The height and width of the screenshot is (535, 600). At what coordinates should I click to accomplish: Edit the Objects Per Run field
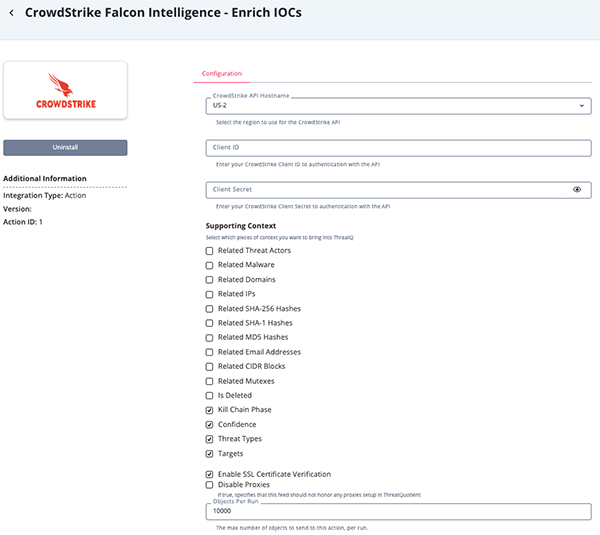(398, 511)
